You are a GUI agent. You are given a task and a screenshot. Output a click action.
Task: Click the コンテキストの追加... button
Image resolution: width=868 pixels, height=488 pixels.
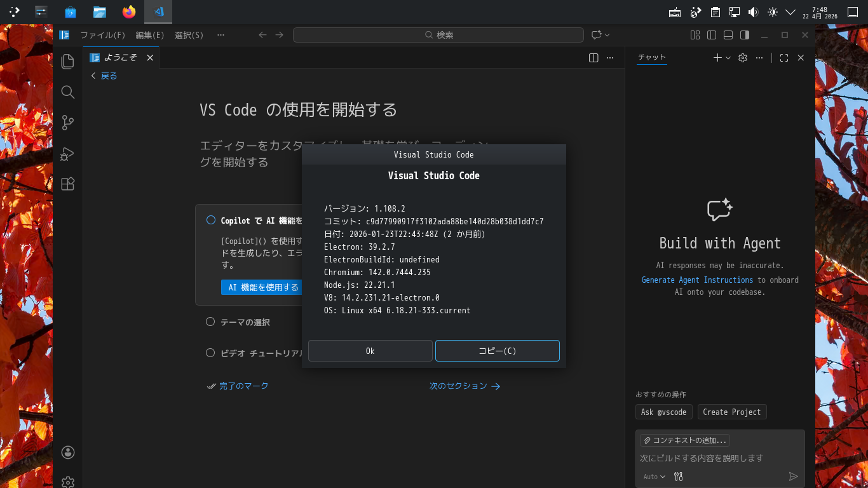[685, 440]
